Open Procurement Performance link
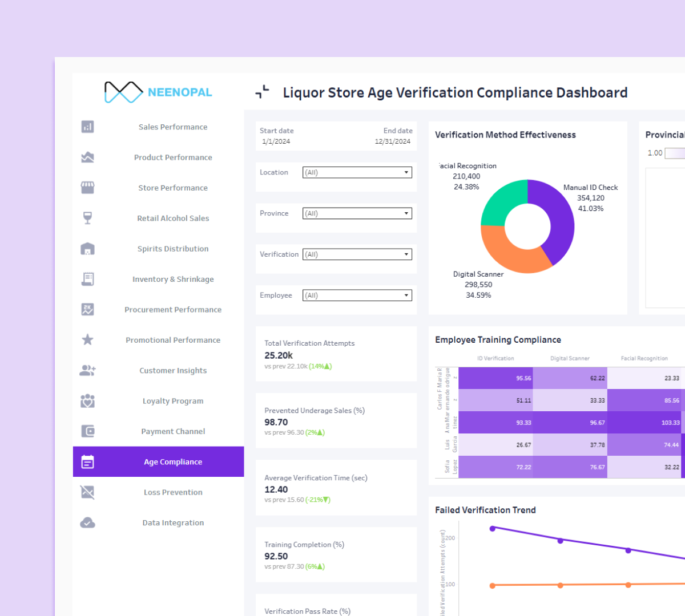 [173, 310]
